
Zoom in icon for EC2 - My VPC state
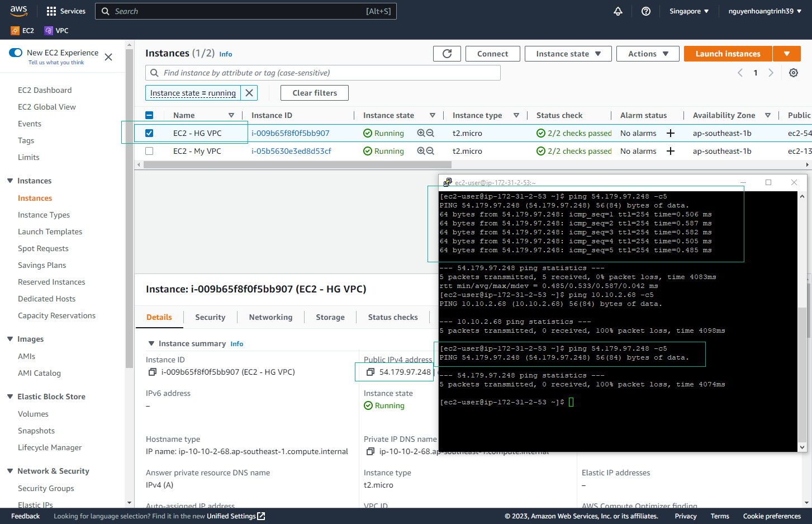point(421,151)
